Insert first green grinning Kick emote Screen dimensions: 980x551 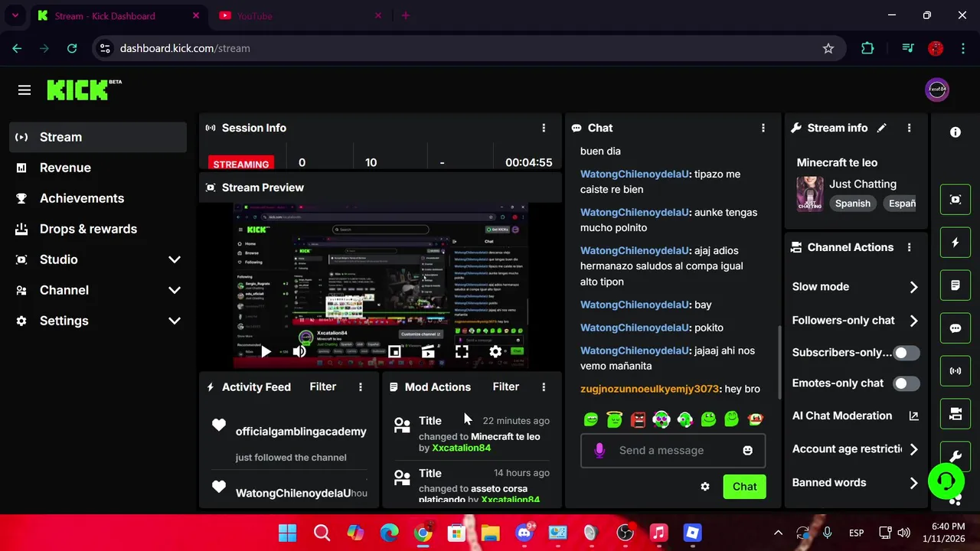click(591, 419)
